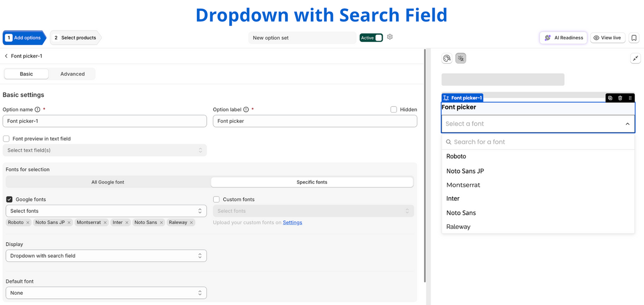
Task: Click the back arrow beside Font picker-1
Action: pos(6,56)
